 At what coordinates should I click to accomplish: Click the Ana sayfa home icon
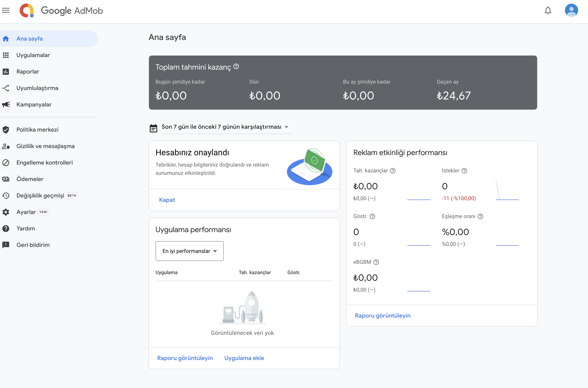6,39
